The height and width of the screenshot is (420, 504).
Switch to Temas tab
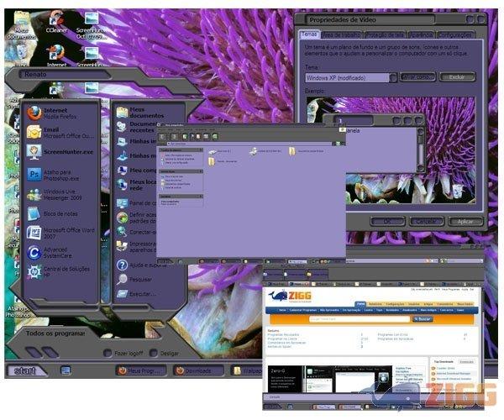click(309, 34)
